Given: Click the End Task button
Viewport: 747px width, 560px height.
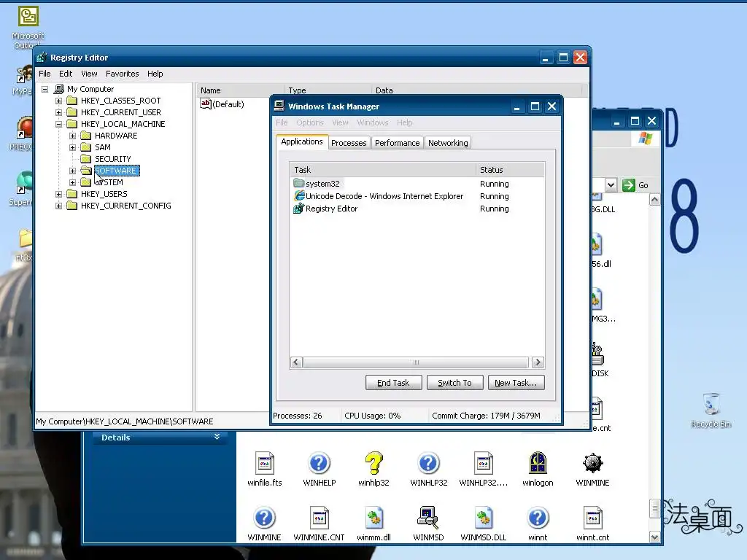Looking at the screenshot, I should [393, 383].
